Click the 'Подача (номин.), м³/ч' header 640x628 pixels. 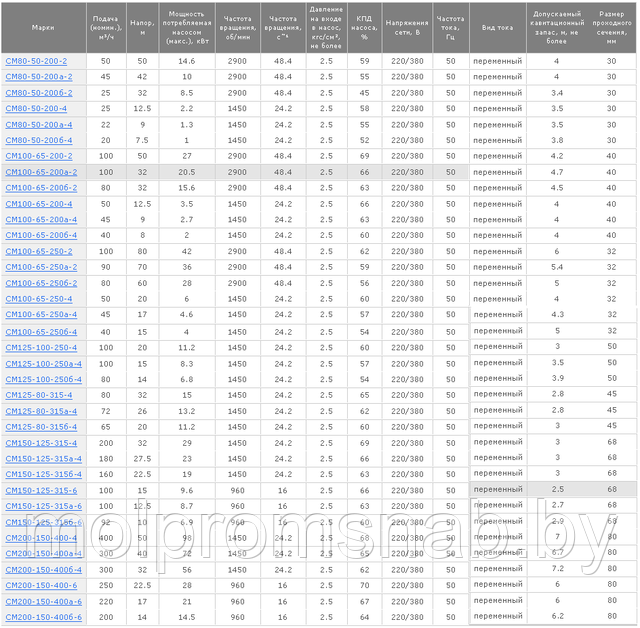click(106, 28)
